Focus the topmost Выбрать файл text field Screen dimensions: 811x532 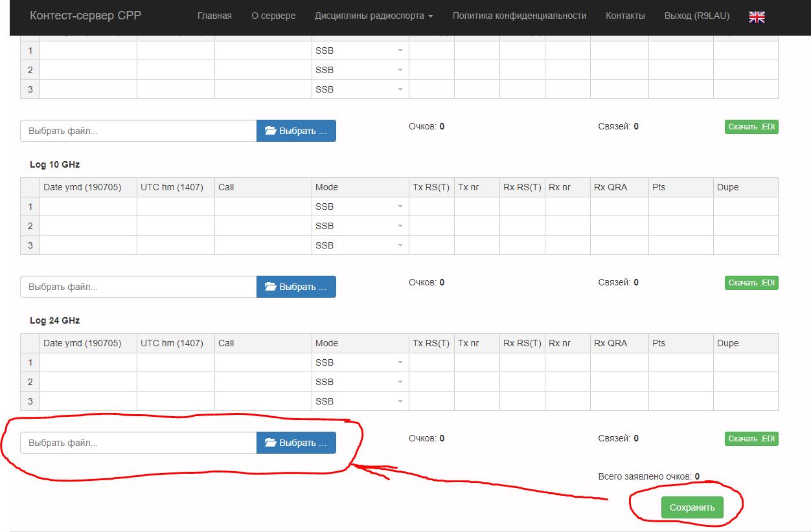click(139, 131)
